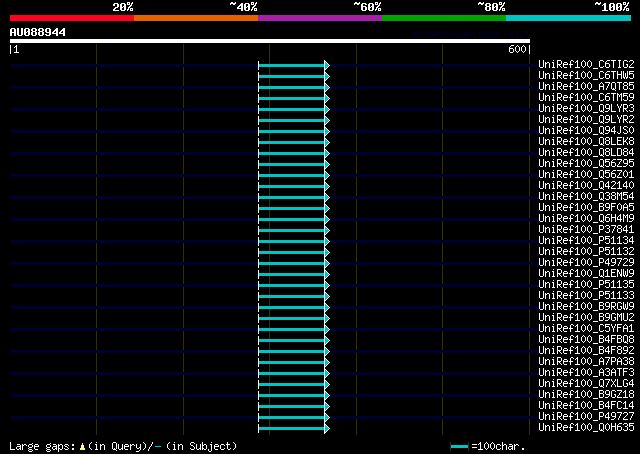This screenshot has width=640, height=454.
Task: Click the '600' end position label
Action: [517, 49]
